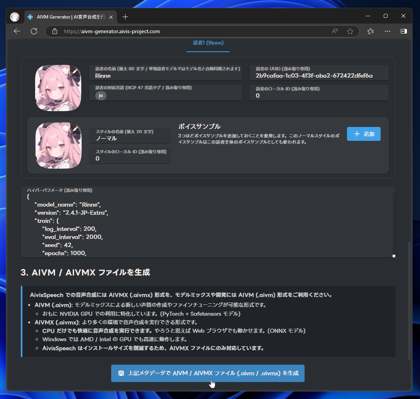The image size is (420, 399).
Task: Click the "eval_interval": 2000 line
Action: [72, 237]
